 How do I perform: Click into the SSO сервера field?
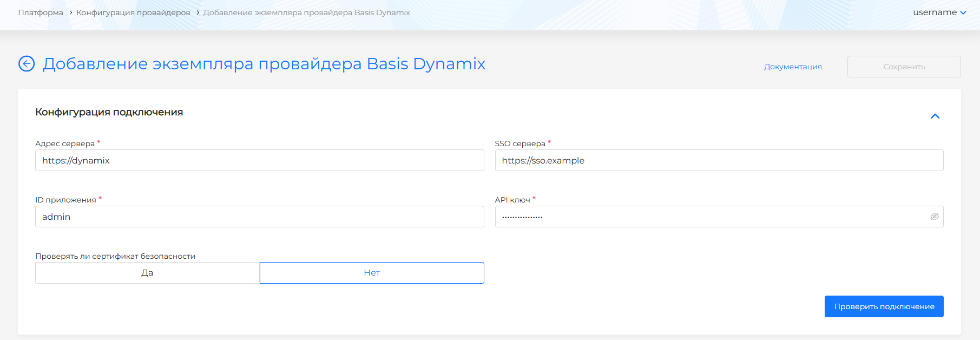[x=719, y=160]
